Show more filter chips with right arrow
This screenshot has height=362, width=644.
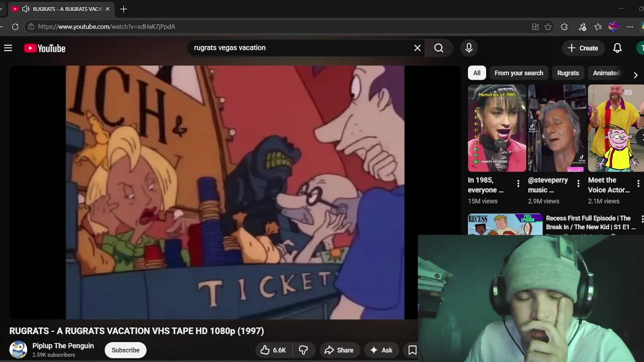pyautogui.click(x=635, y=75)
